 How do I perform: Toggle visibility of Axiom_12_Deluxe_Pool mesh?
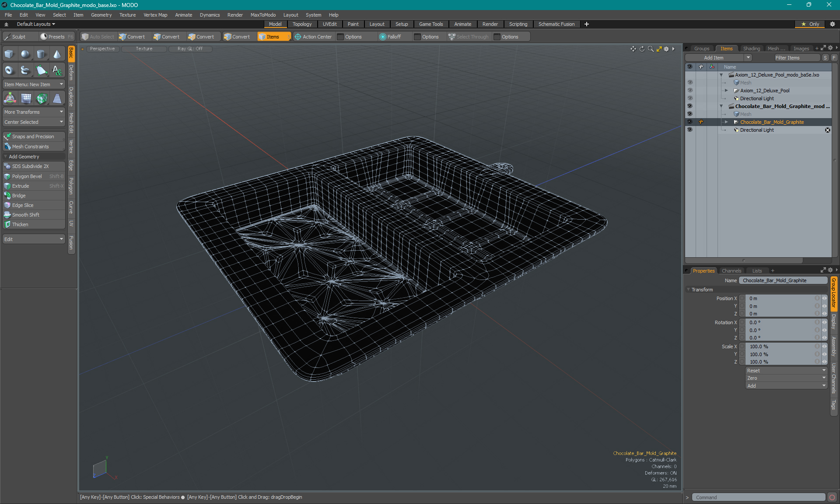(689, 82)
